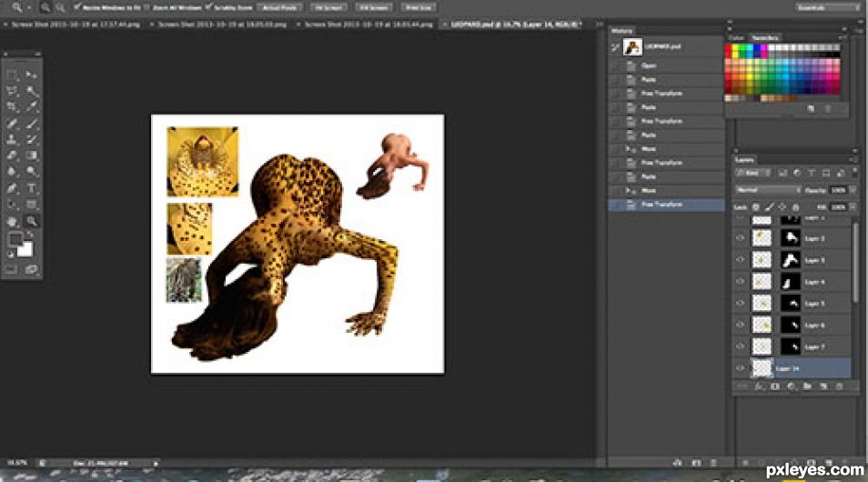The height and width of the screenshot is (482, 868).
Task: Open the background color picker in toolbox
Action: pyautogui.click(x=25, y=249)
